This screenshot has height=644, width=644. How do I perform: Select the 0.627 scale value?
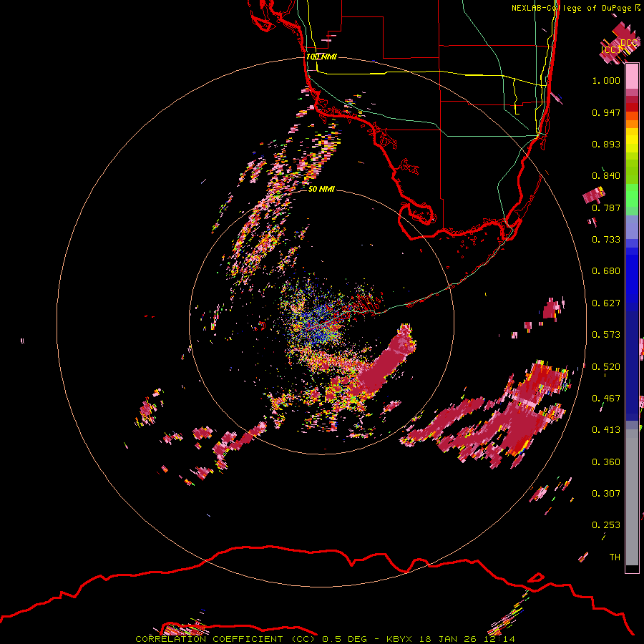(x=606, y=303)
